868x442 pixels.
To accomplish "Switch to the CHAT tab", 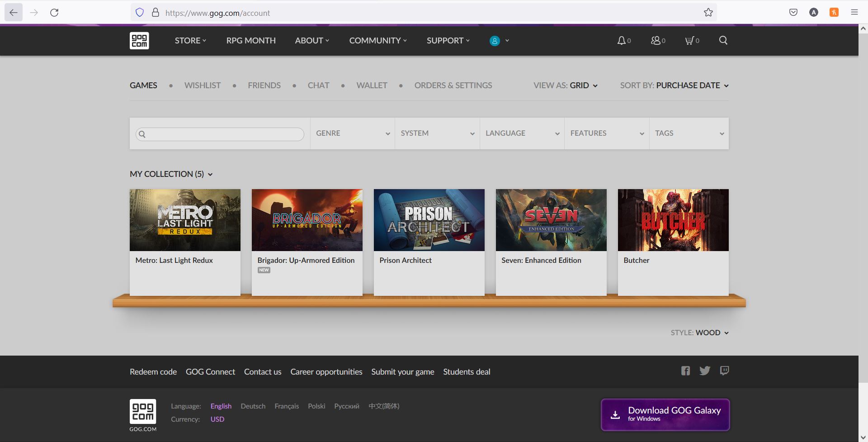I will pos(318,86).
